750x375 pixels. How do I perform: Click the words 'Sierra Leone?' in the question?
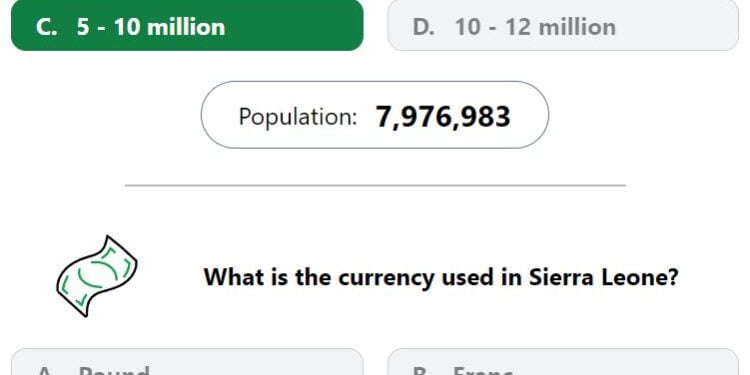pyautogui.click(x=604, y=276)
